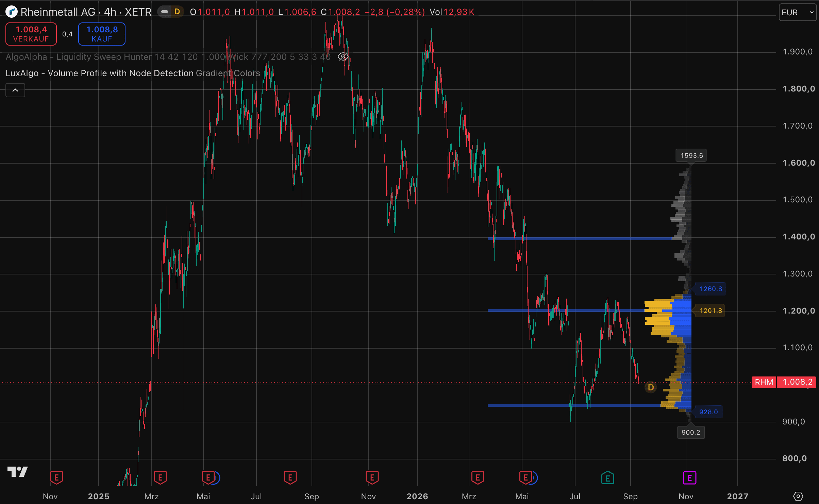Click the 900,0 price scale label
The image size is (819, 504).
coord(793,422)
